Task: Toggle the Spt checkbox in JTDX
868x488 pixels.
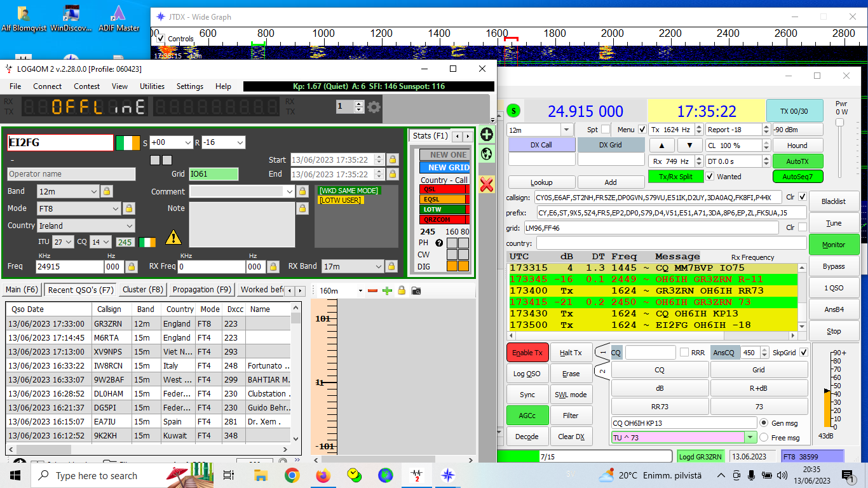Action: pyautogui.click(x=605, y=130)
